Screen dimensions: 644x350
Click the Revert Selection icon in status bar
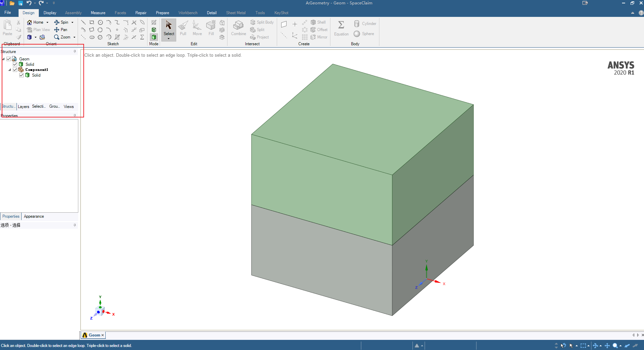point(563,346)
